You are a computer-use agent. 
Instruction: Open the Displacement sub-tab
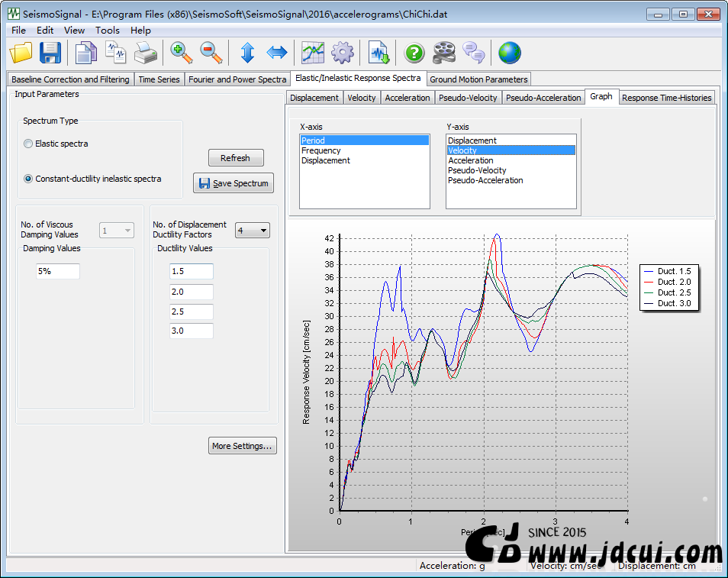point(314,98)
